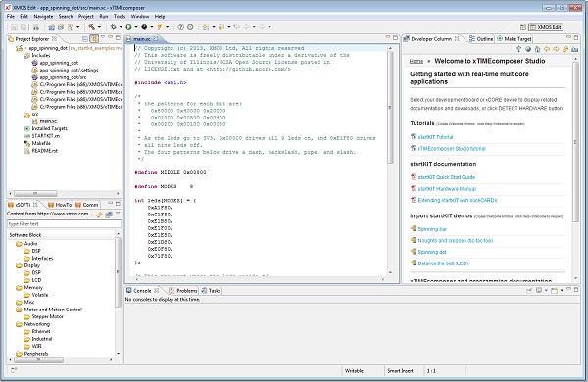Screen dimensions: 588x382
Task: Click the Flash lightning bolt icon
Action: (x=160, y=27)
